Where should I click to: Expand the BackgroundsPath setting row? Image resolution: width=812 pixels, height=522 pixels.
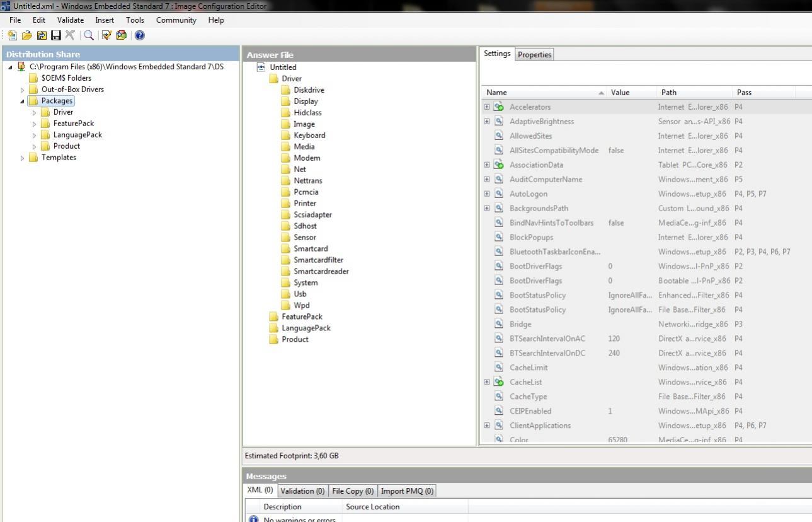487,208
